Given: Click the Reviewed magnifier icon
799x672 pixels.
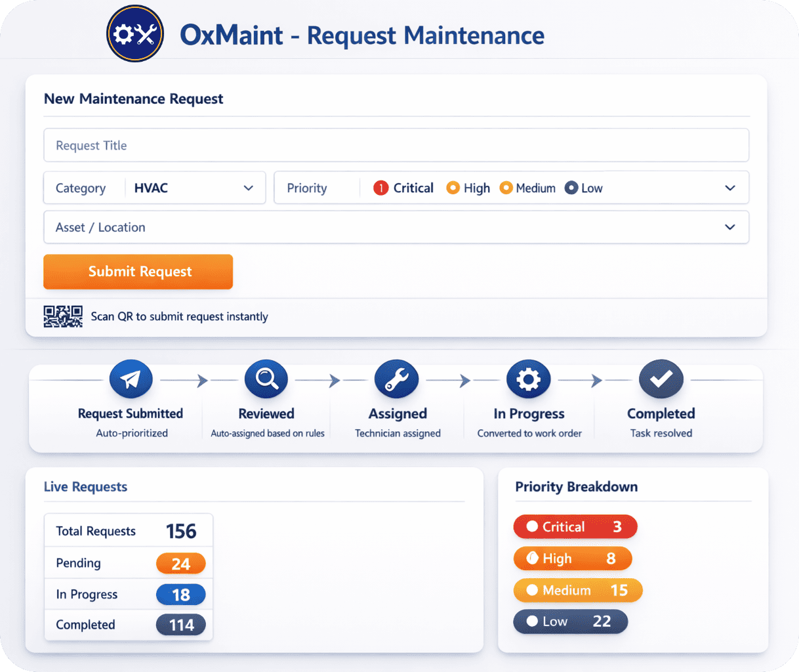Looking at the screenshot, I should click(x=266, y=379).
